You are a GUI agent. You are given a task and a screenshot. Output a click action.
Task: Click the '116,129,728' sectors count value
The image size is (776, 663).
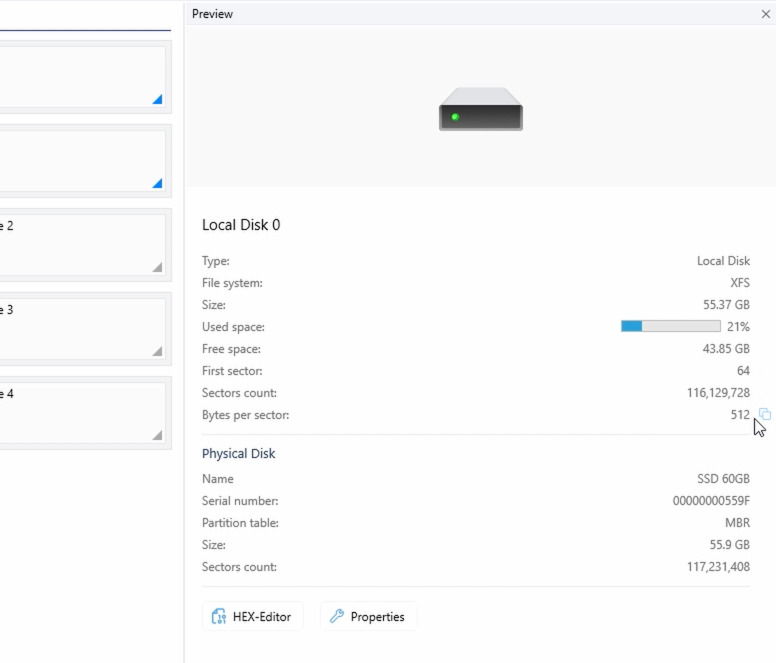click(719, 393)
